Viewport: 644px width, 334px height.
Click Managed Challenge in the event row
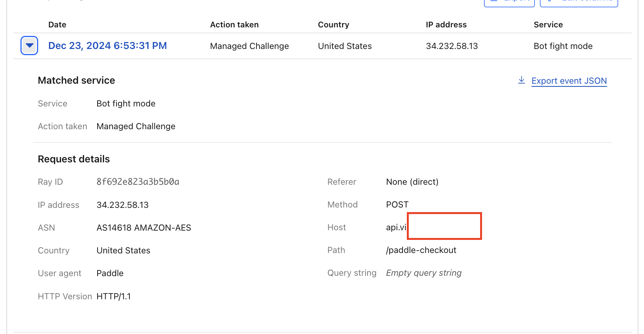249,46
